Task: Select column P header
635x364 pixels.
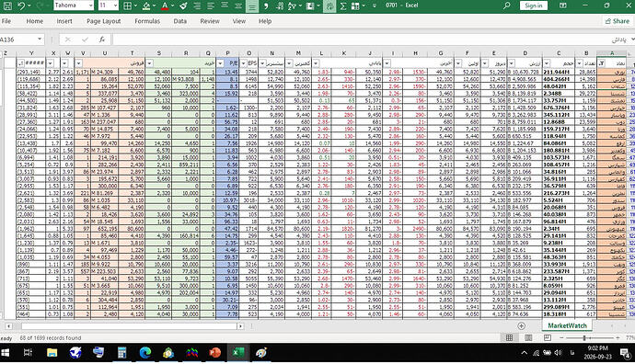Action: 227,53
